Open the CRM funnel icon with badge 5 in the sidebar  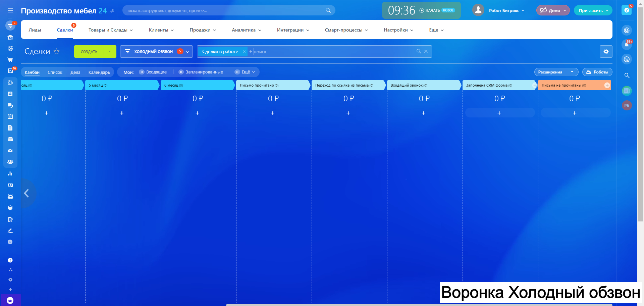[10, 25]
